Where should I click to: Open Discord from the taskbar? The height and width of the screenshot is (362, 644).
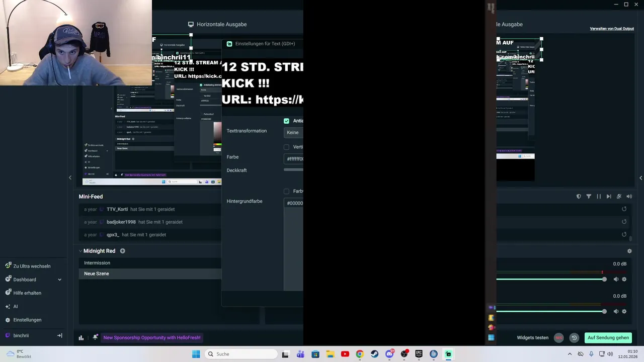pos(389,354)
